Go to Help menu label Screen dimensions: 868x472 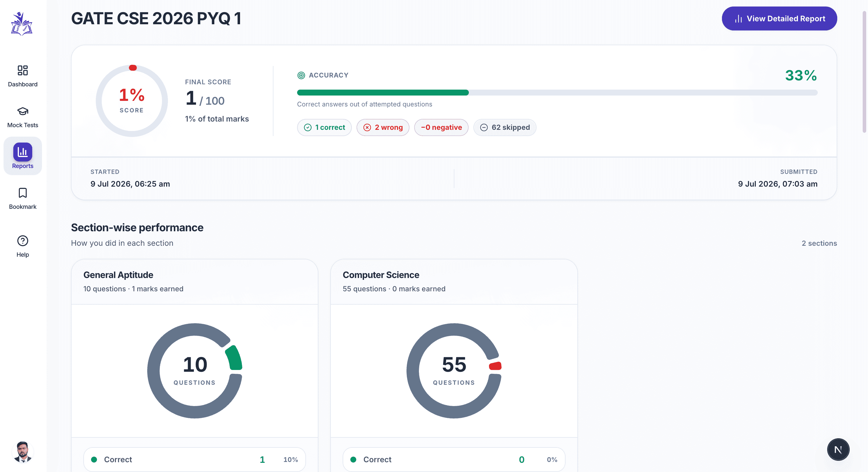pos(22,255)
